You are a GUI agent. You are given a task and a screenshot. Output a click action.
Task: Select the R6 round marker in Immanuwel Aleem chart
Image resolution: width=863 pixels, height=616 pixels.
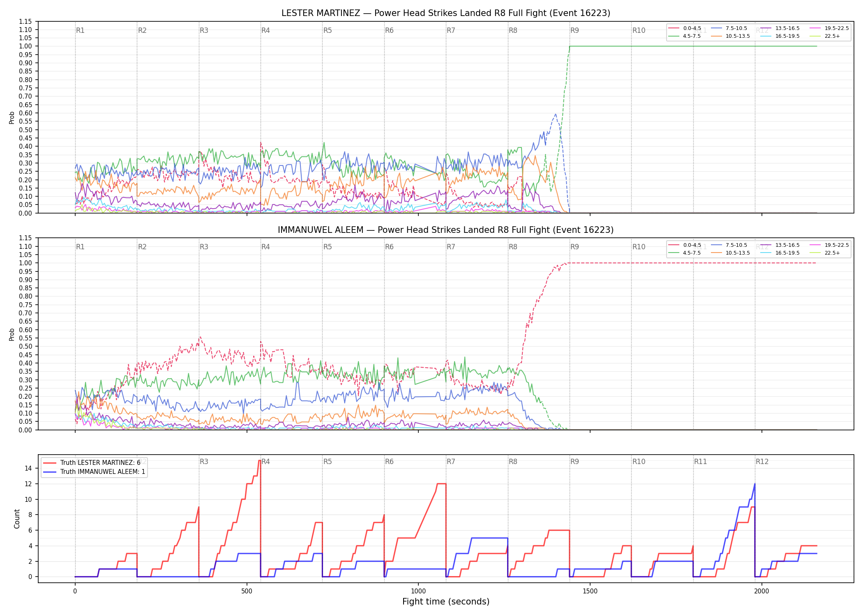point(389,247)
